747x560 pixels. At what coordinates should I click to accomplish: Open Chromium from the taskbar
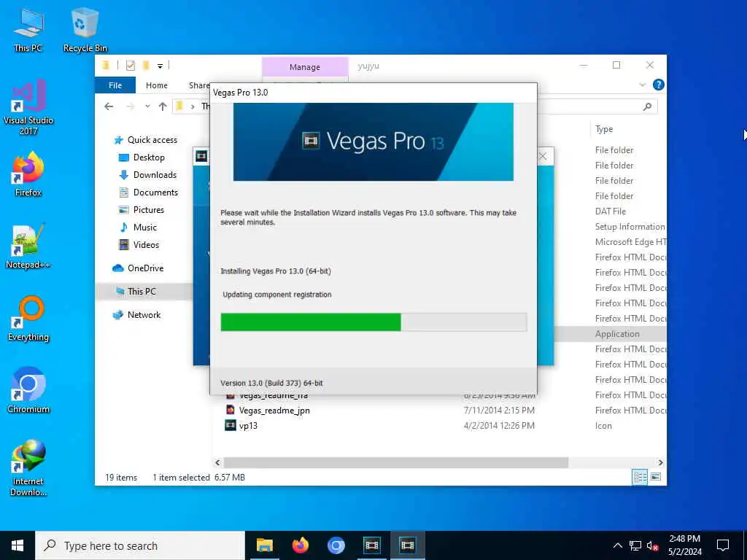(x=336, y=545)
